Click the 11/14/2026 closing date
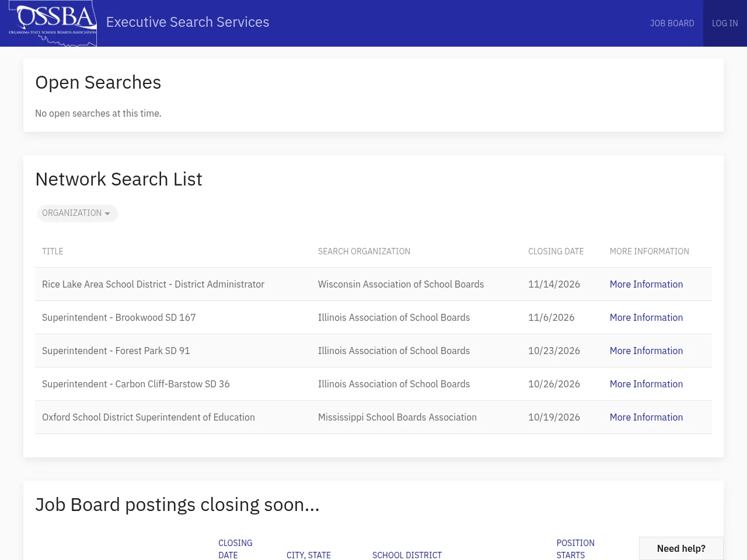 click(x=554, y=284)
